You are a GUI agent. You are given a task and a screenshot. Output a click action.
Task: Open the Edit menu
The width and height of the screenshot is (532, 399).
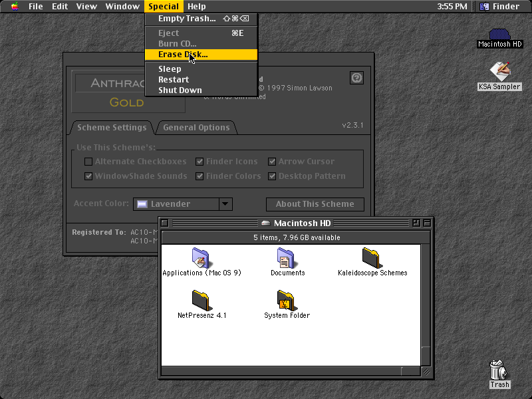click(60, 6)
